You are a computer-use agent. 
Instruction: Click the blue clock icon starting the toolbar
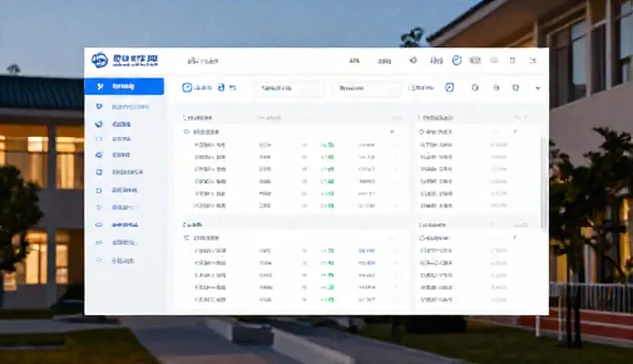point(187,88)
